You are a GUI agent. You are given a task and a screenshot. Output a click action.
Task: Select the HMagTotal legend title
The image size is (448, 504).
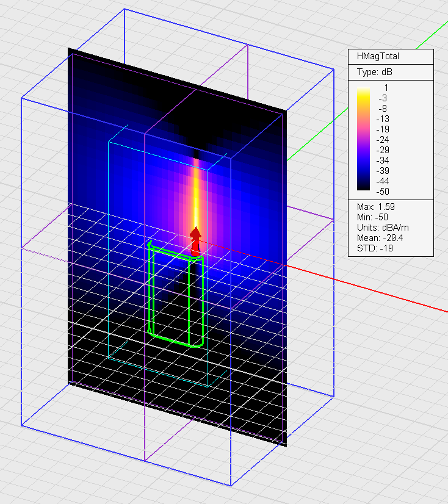378,57
